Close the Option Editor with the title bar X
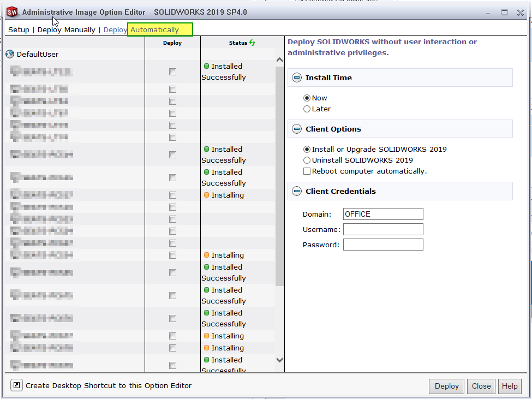This screenshot has width=532, height=399. 521,13
